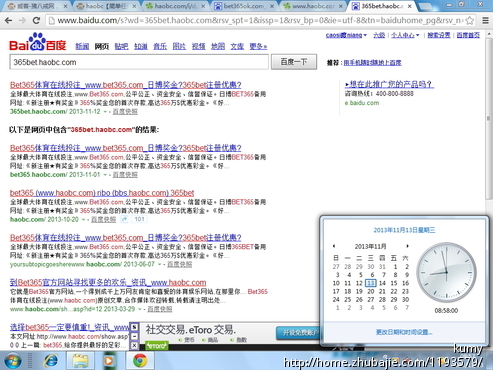Open the 百度首页 link at the top right
Image resolution: width=493 pixels, height=370 pixels.
468,35
